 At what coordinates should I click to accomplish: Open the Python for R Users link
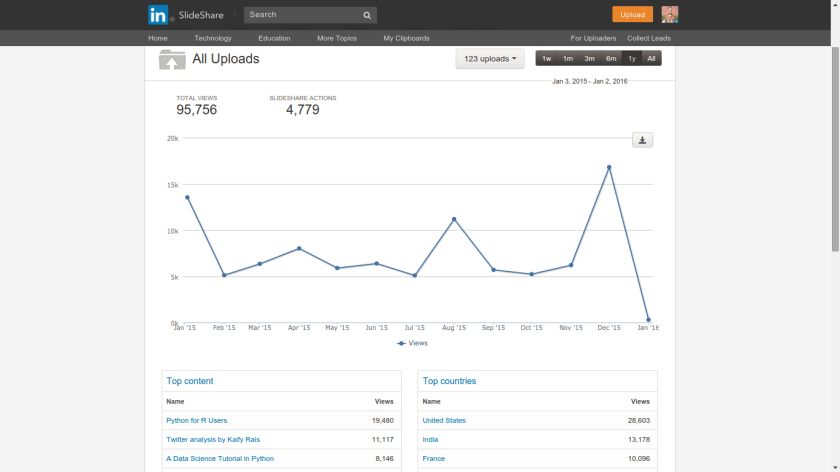pyautogui.click(x=196, y=421)
